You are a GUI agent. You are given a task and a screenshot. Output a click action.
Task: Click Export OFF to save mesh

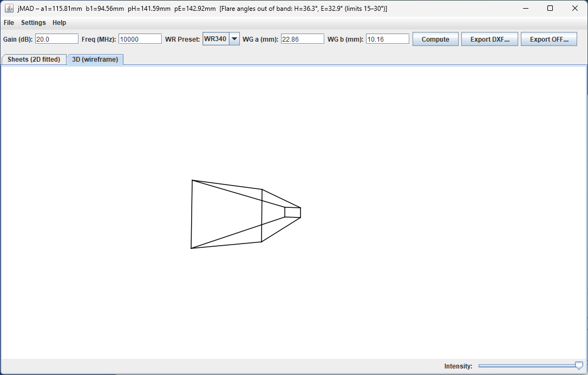coord(549,38)
